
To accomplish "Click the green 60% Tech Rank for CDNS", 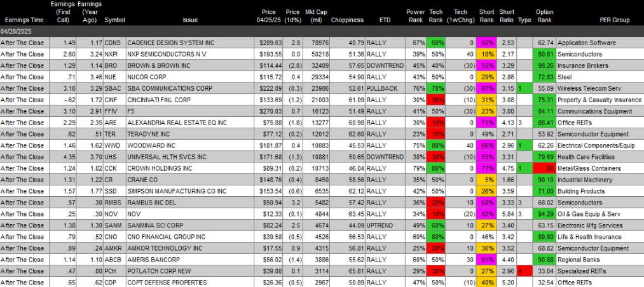I will point(435,43).
